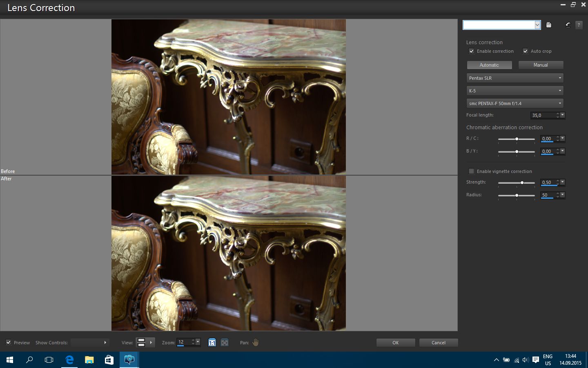Save the current preset with the disk icon

pos(549,25)
